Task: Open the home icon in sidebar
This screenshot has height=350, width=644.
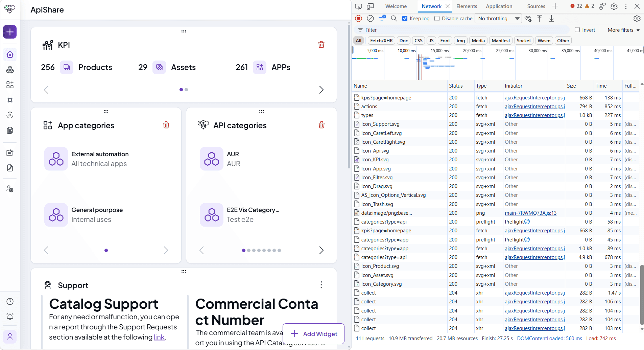Action: click(10, 54)
